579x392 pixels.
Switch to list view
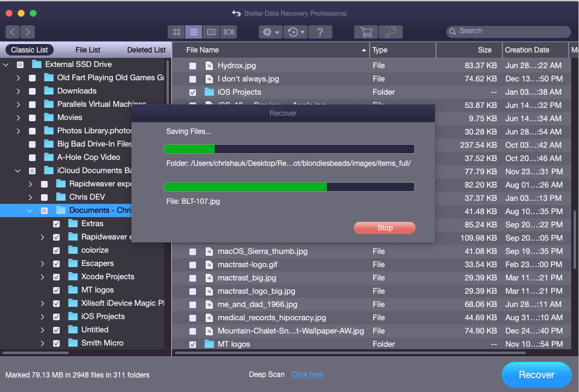tap(194, 32)
